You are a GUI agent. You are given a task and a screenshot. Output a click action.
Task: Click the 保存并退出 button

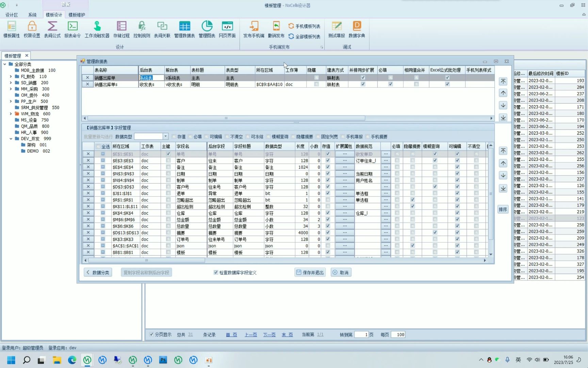[x=310, y=273]
